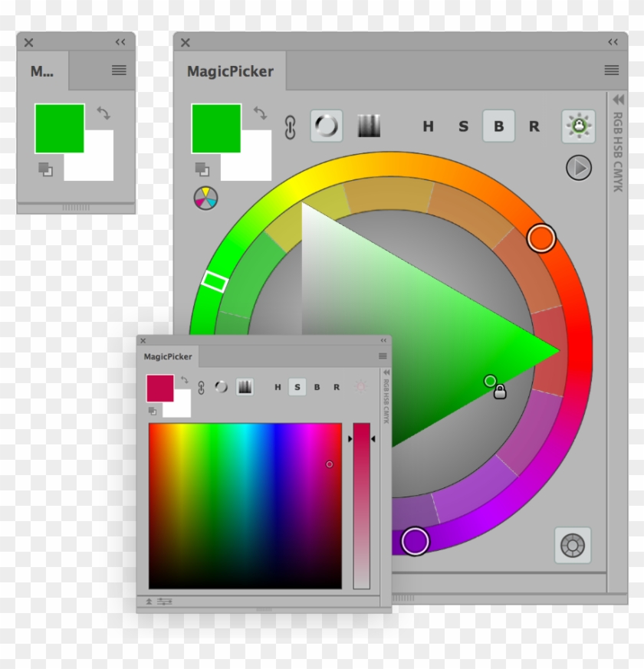Click the white rectangular hue marker on green ring
Image resolution: width=644 pixels, height=669 pixels.
(215, 281)
